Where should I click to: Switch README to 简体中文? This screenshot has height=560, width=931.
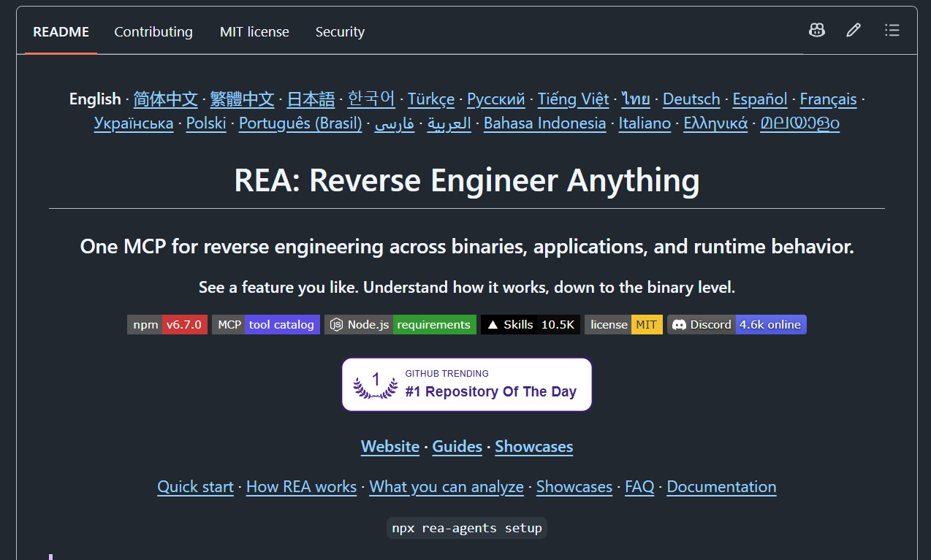click(166, 99)
